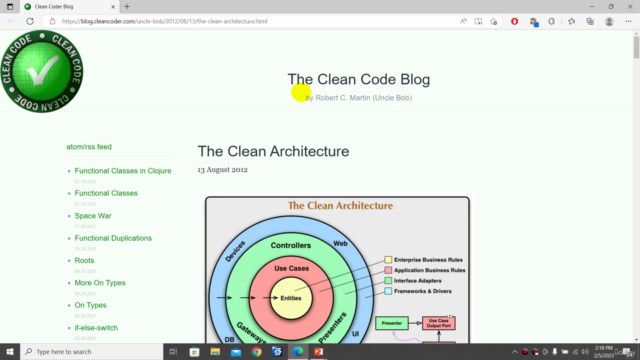Add this page to favorites with the star icon
Image resolution: width=640 pixels, height=360 pixels.
point(494,21)
